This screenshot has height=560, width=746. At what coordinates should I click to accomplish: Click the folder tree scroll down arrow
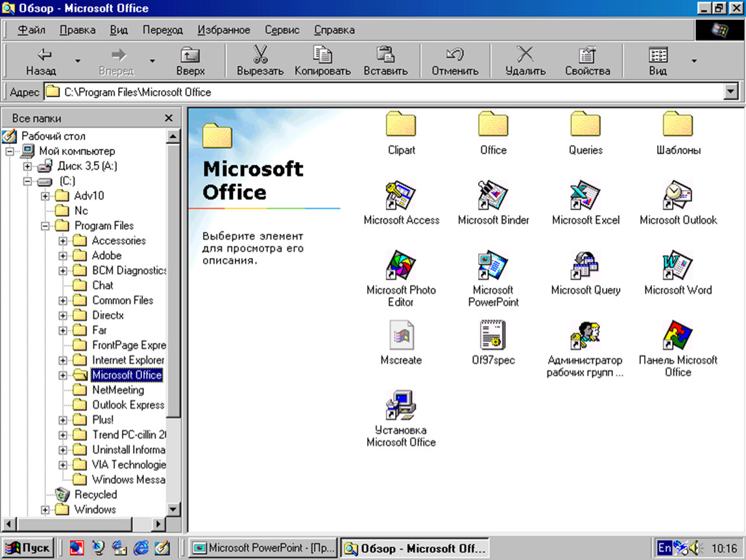tap(173, 509)
